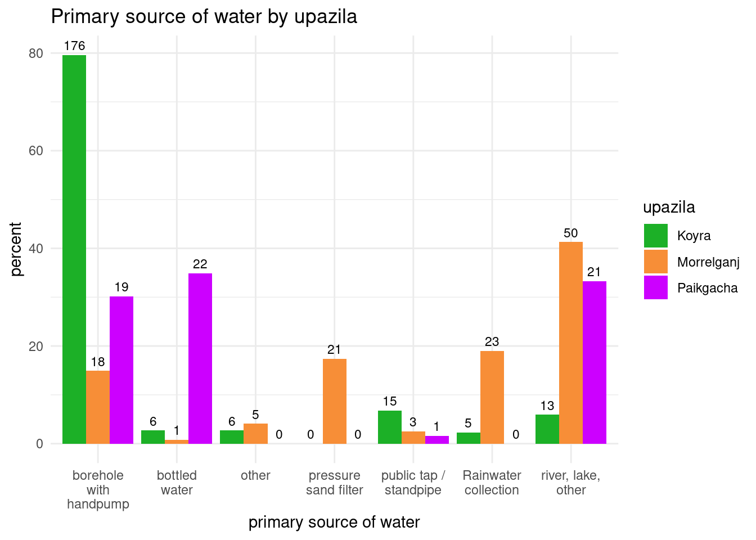The width and height of the screenshot is (756, 540).
Task: Select the Morrelganj legend text label
Action: [708, 262]
